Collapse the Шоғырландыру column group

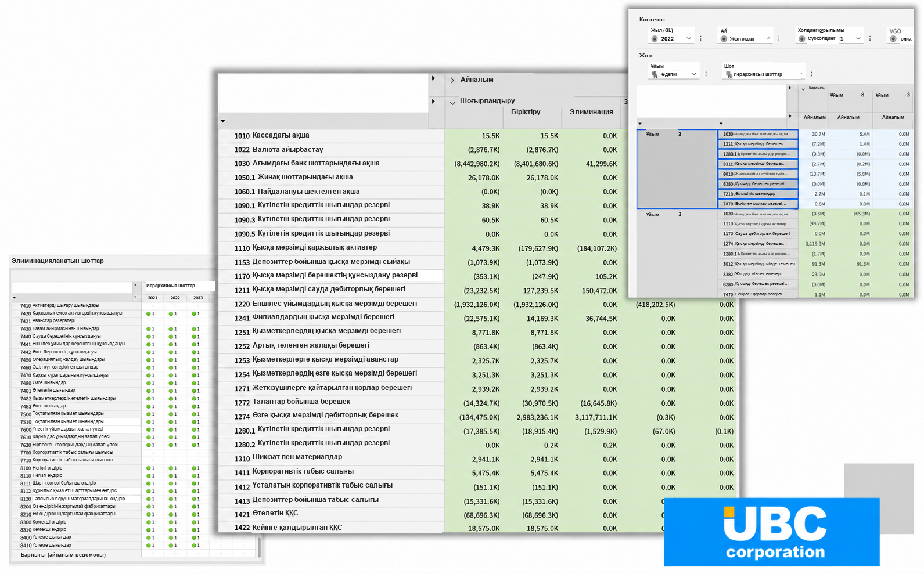[x=452, y=102]
